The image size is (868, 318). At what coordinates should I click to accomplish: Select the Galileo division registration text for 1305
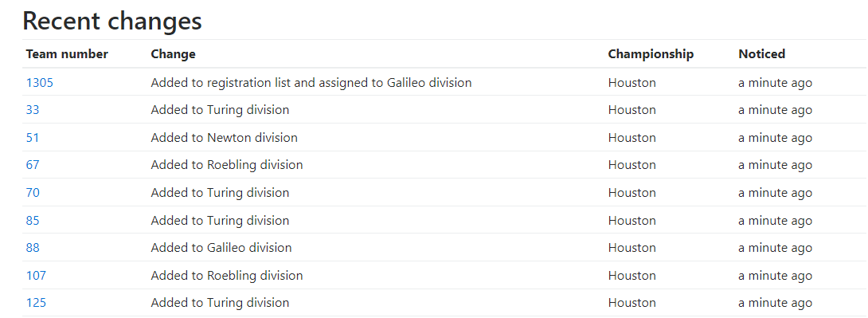(311, 83)
